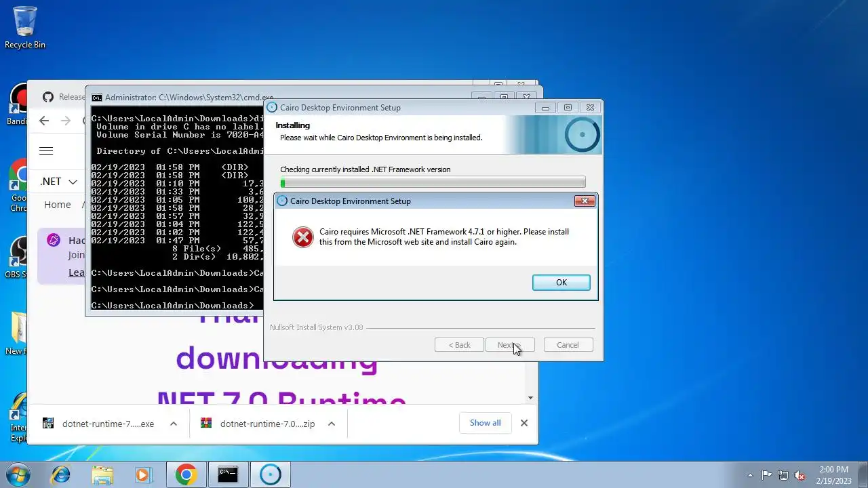868x488 pixels.
Task: Click zip archive icon in downloads bar
Action: point(206,424)
